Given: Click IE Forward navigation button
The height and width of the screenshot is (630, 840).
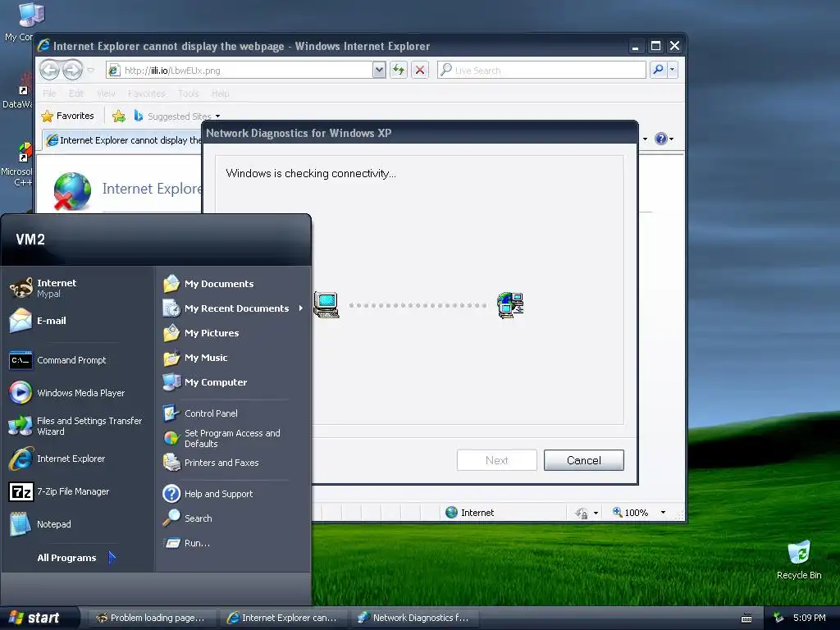Looking at the screenshot, I should pos(72,70).
